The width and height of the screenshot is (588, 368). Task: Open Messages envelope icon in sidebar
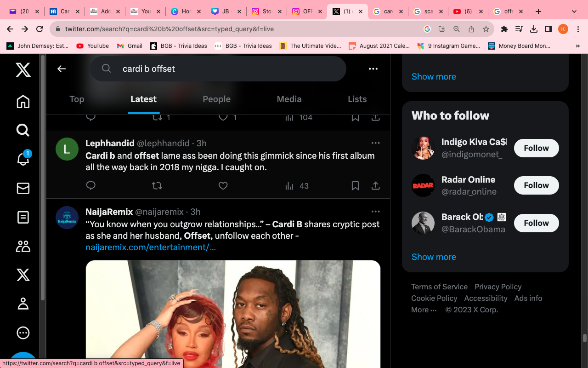click(x=23, y=188)
